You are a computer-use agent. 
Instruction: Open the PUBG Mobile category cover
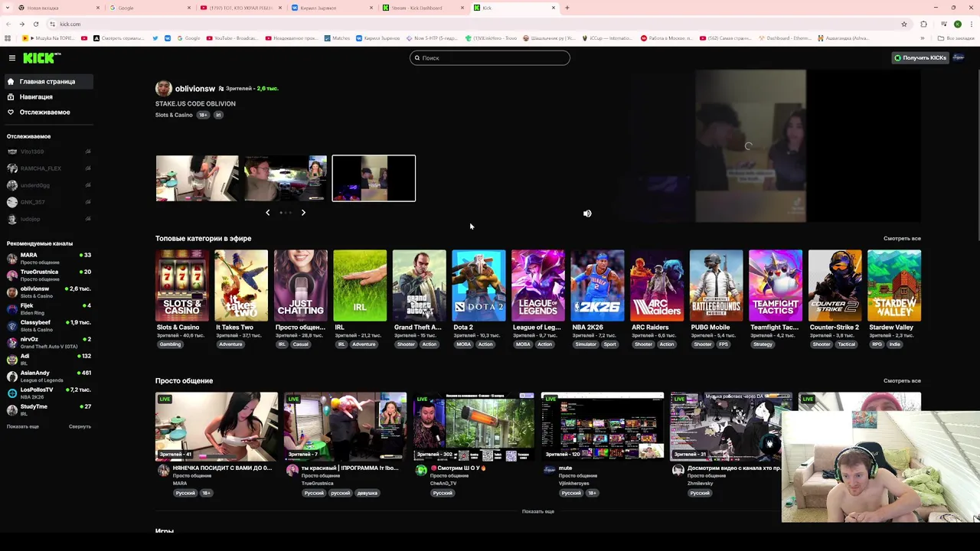(x=716, y=285)
